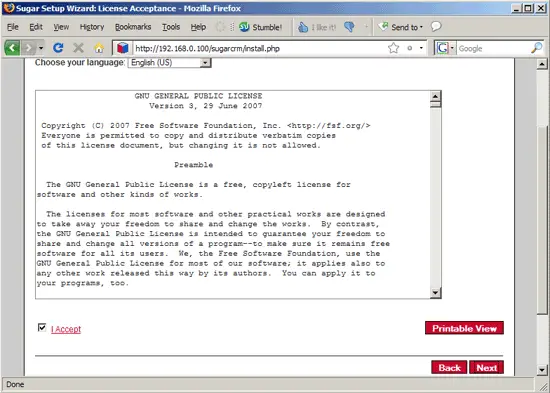Click the I Accept link text

pos(66,329)
